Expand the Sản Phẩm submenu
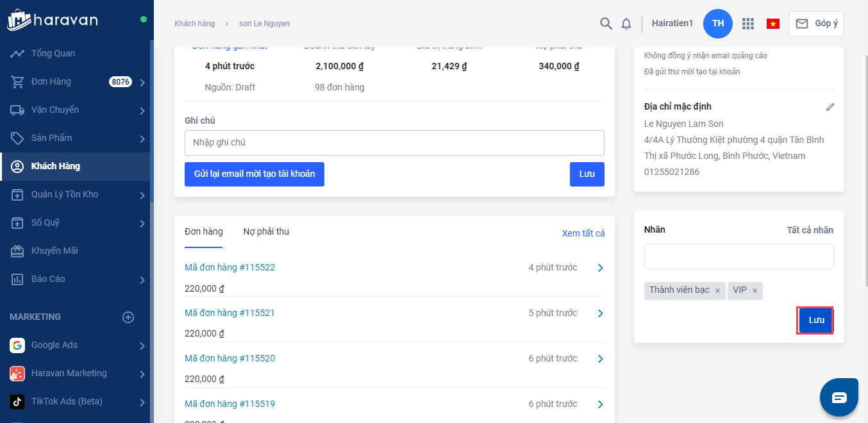The image size is (868, 423). 142,138
